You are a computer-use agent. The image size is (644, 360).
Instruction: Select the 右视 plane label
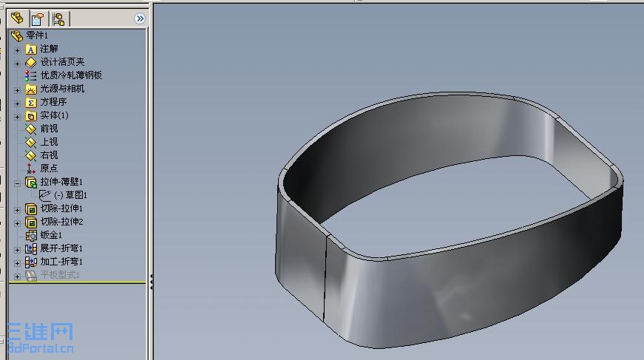(49, 154)
